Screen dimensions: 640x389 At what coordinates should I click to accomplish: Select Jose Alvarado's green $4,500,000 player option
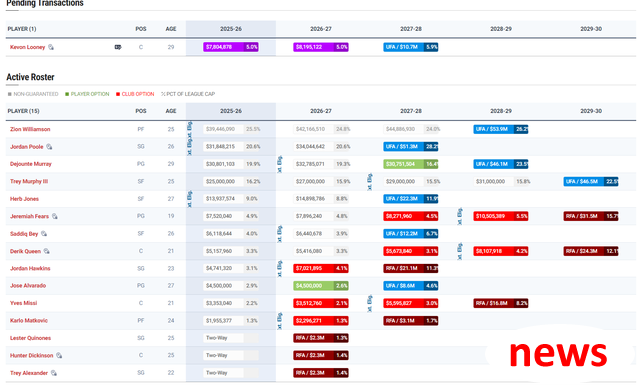pyautogui.click(x=321, y=286)
